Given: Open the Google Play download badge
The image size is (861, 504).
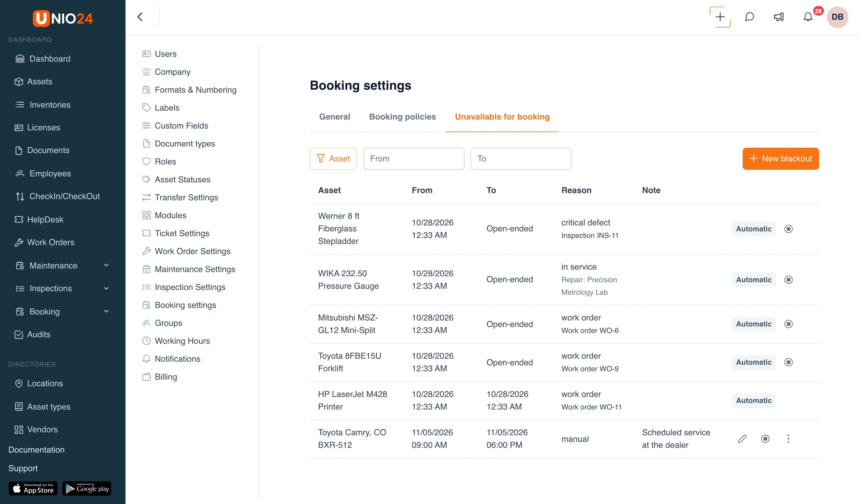Looking at the screenshot, I should coord(87,489).
